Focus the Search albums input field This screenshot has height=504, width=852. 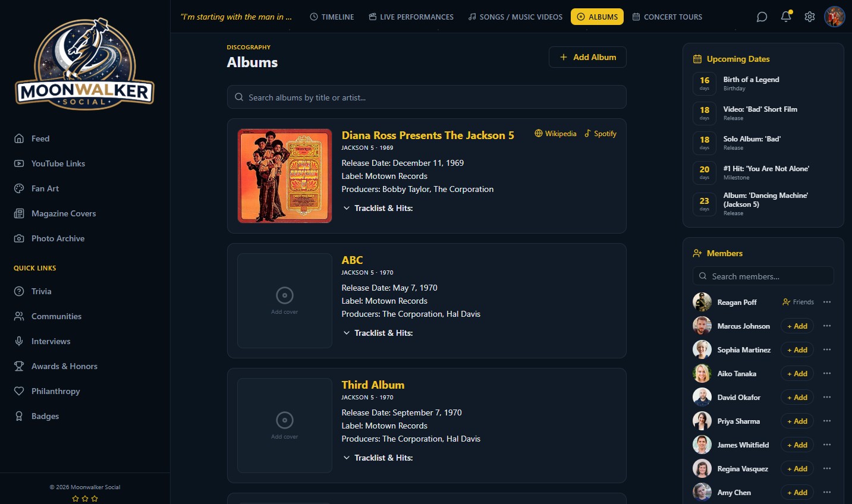point(427,97)
